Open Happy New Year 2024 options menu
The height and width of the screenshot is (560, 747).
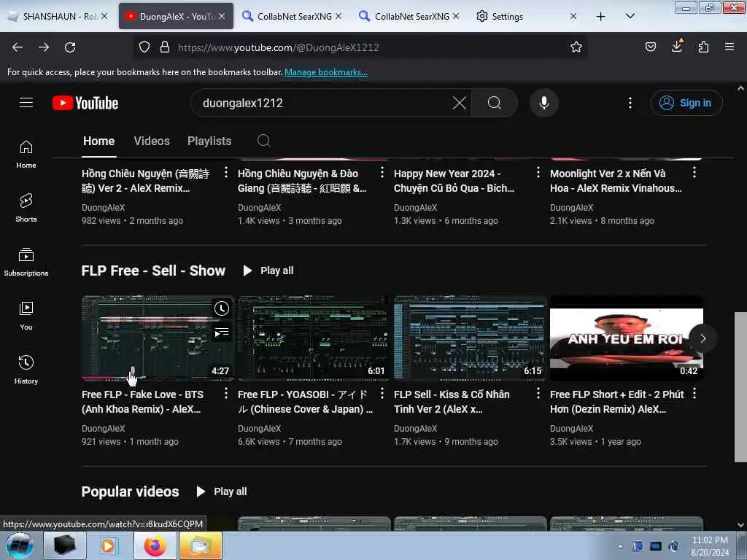click(x=538, y=172)
